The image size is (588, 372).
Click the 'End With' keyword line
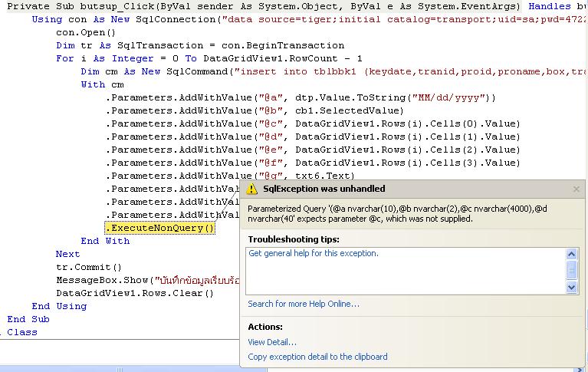tap(105, 241)
